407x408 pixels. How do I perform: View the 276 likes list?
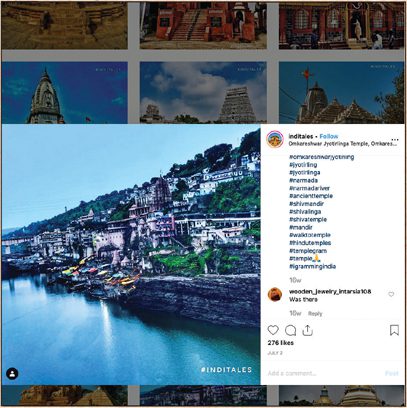pyautogui.click(x=281, y=343)
